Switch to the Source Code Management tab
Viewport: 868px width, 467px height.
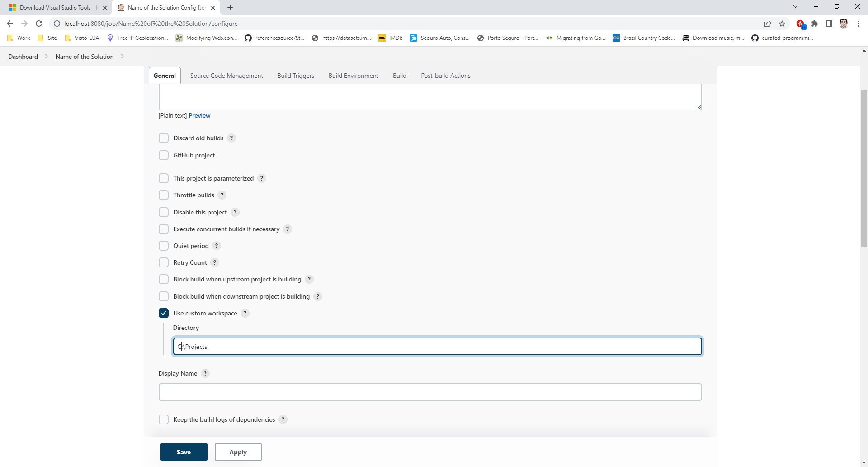(x=226, y=75)
